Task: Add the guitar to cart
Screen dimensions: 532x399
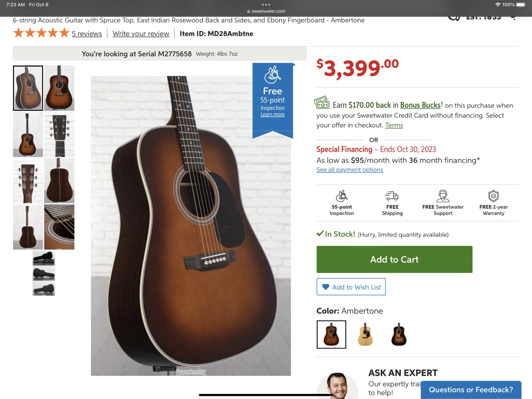Action: (394, 260)
